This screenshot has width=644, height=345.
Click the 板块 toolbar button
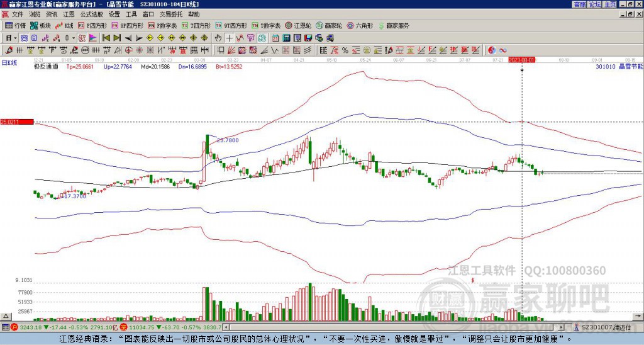40,25
